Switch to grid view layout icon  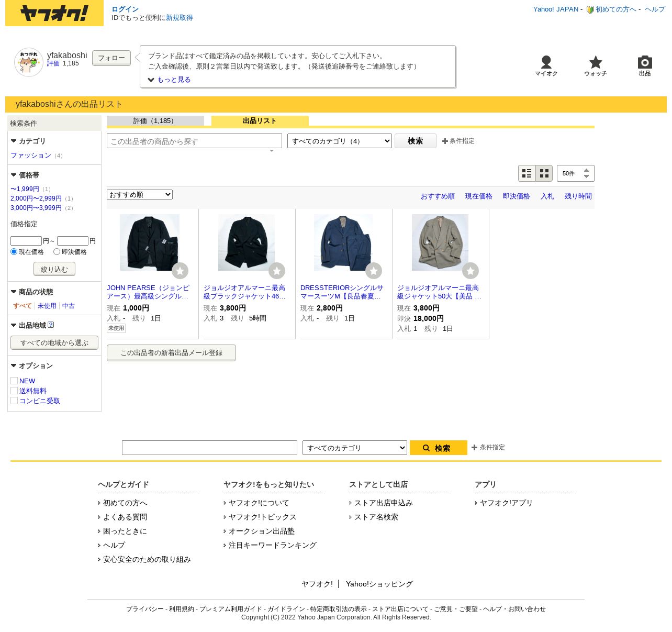[x=544, y=173]
